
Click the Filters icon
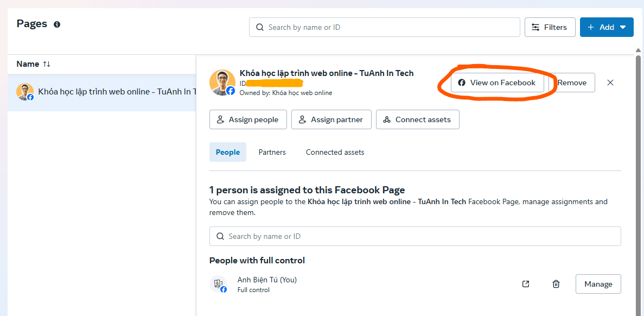tap(536, 27)
